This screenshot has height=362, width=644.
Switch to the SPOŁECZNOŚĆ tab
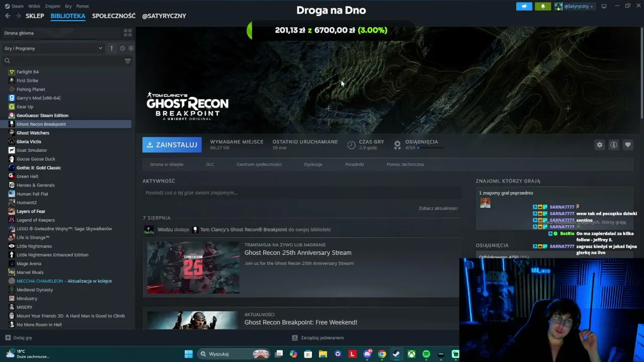[114, 16]
